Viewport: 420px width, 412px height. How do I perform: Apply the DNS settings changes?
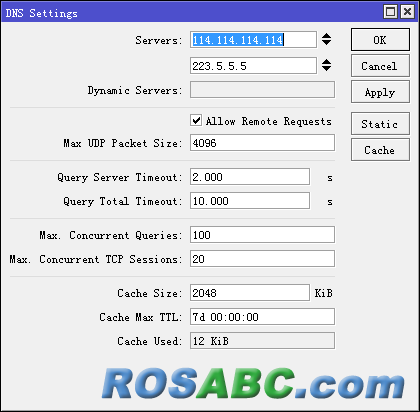click(x=380, y=92)
